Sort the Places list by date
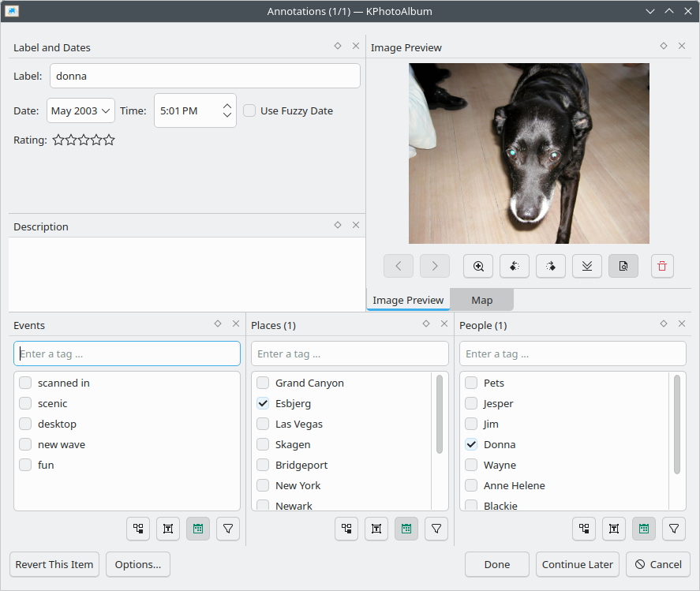 pos(406,529)
